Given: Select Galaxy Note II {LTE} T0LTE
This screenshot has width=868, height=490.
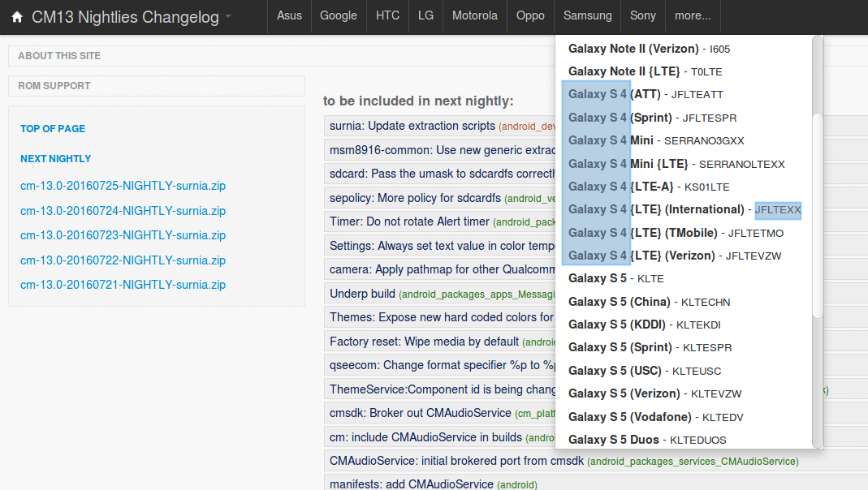Looking at the screenshot, I should [x=645, y=71].
